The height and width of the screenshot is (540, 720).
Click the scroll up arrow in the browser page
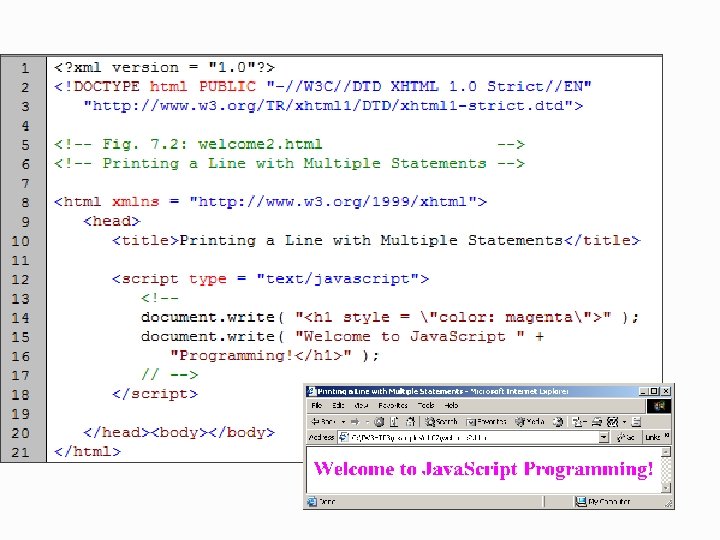tap(666, 452)
